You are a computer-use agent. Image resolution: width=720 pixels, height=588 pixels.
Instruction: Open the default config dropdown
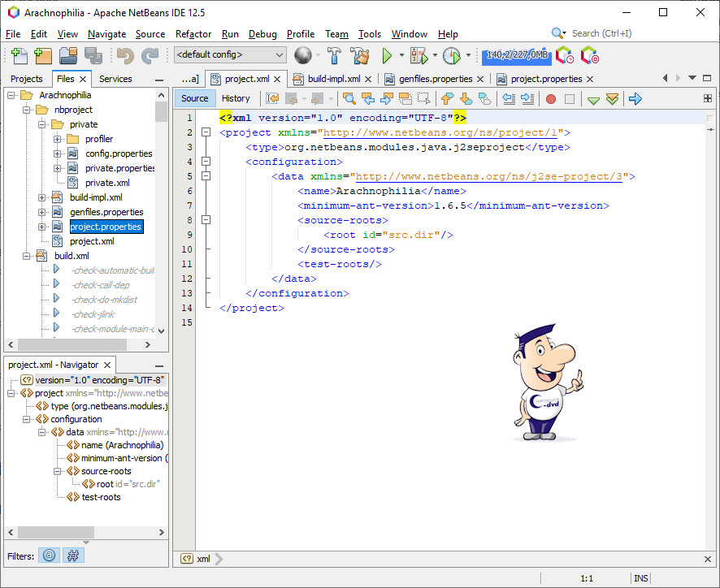[x=230, y=55]
